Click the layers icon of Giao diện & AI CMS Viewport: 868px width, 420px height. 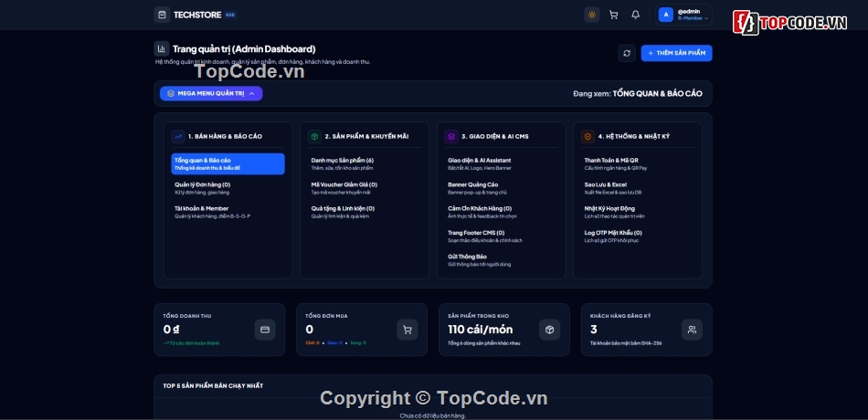click(451, 136)
